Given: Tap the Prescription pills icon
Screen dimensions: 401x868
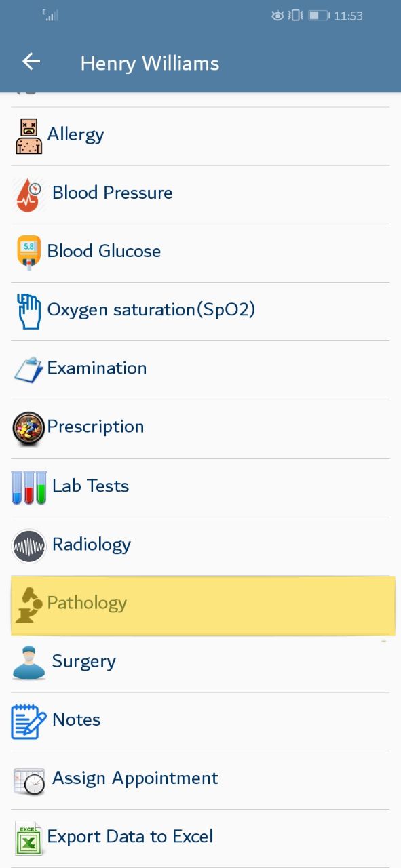Looking at the screenshot, I should tap(28, 429).
